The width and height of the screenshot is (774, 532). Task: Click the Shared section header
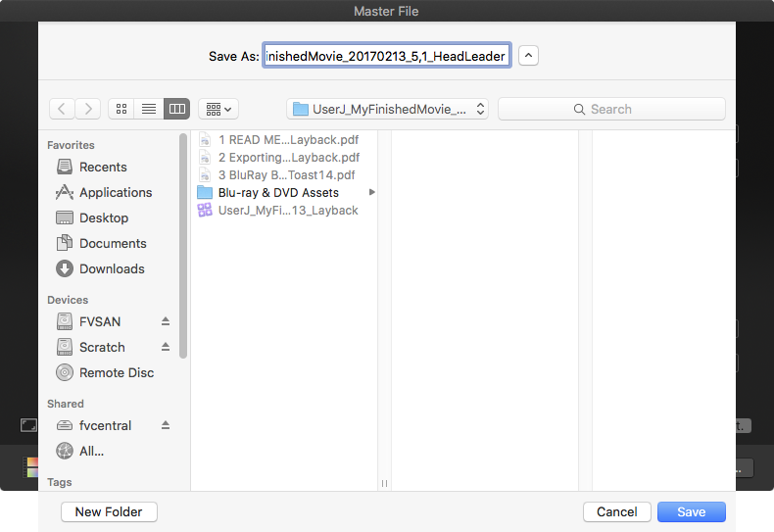click(66, 404)
